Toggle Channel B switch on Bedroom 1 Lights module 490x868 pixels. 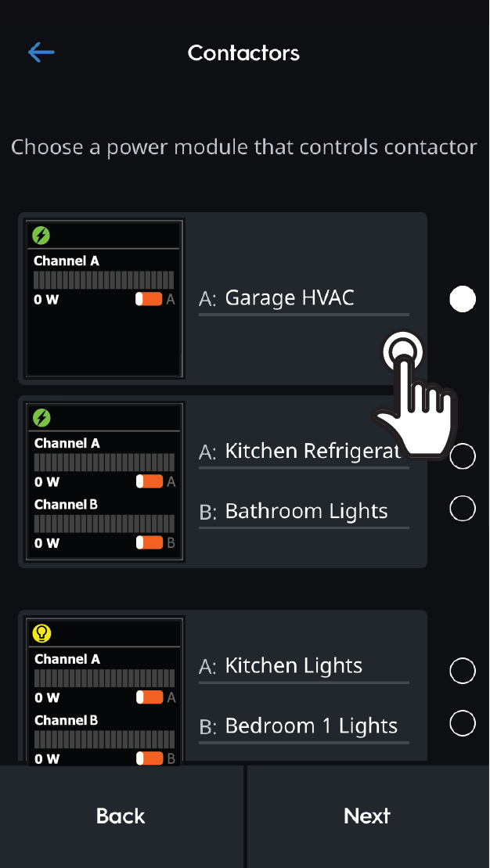click(x=149, y=758)
